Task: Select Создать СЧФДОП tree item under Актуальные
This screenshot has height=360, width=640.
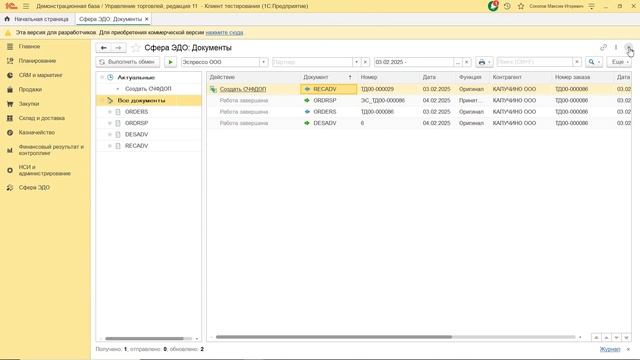Action: [148, 89]
